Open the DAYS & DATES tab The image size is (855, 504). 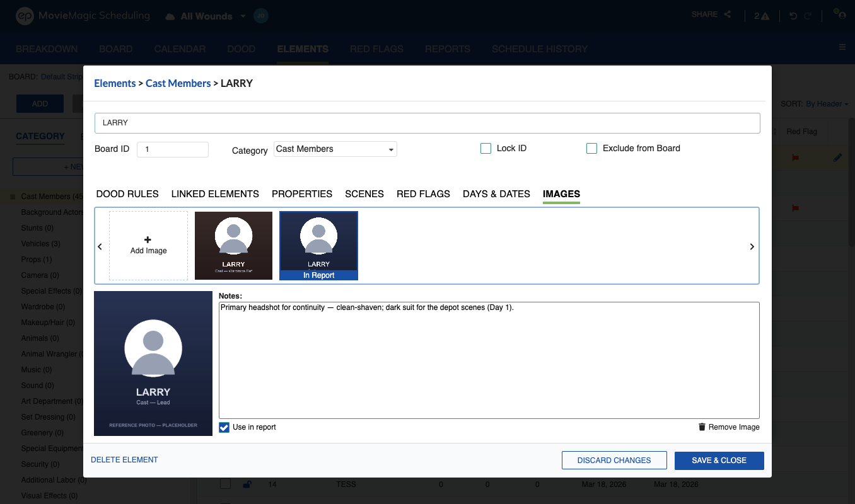click(496, 194)
